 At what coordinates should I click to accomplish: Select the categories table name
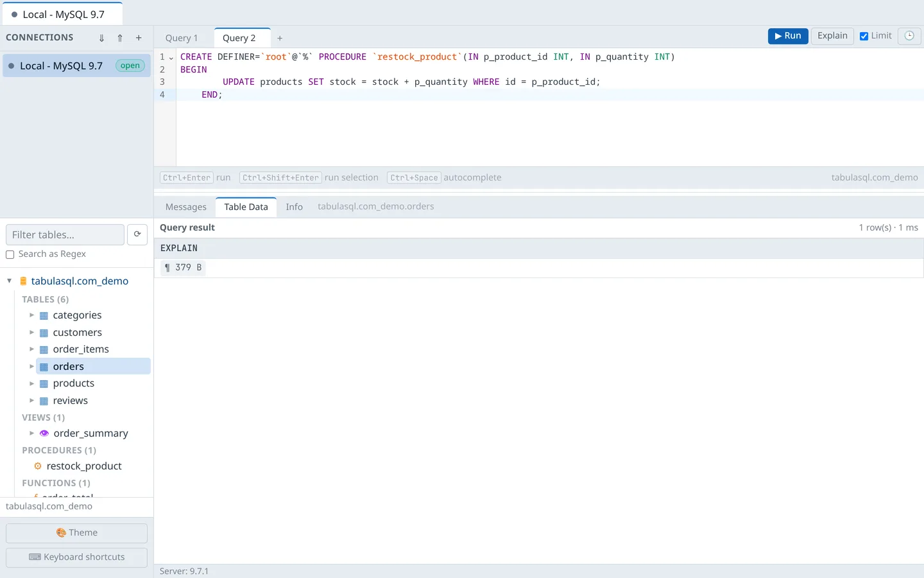(x=78, y=315)
